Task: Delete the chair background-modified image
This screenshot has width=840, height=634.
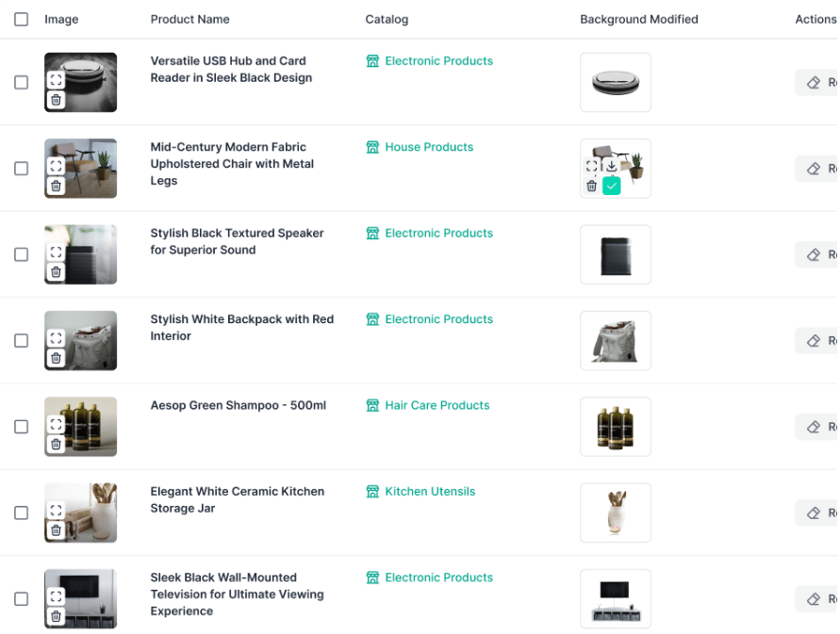Action: [591, 186]
